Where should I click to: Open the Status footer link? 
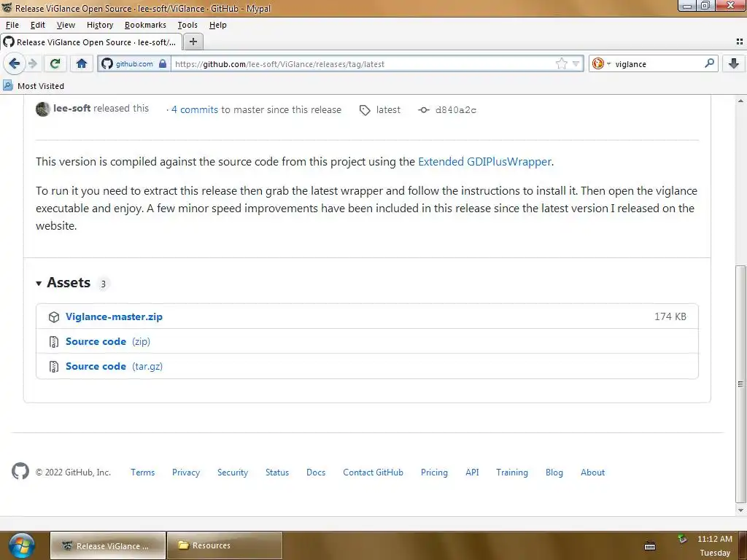point(276,472)
